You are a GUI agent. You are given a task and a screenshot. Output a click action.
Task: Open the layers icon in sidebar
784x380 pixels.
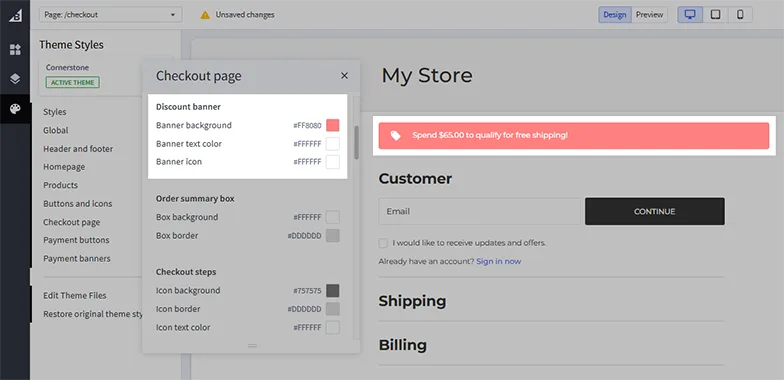(x=15, y=79)
